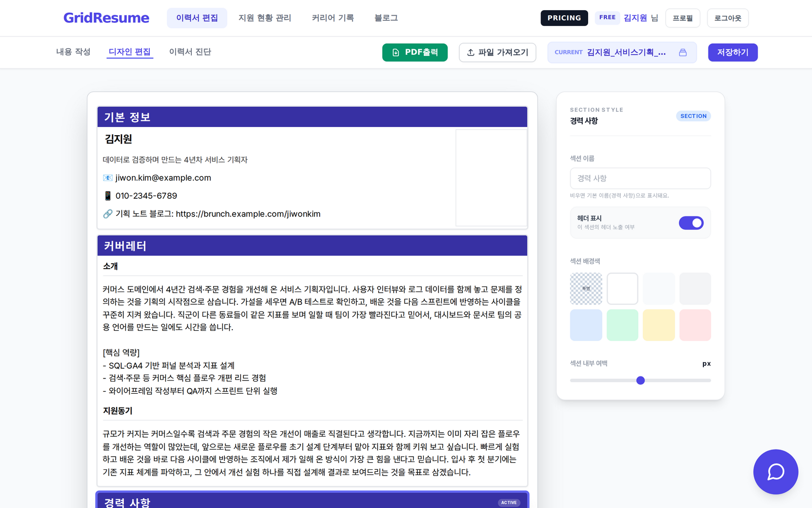Click the FREE plan badge

(607, 17)
